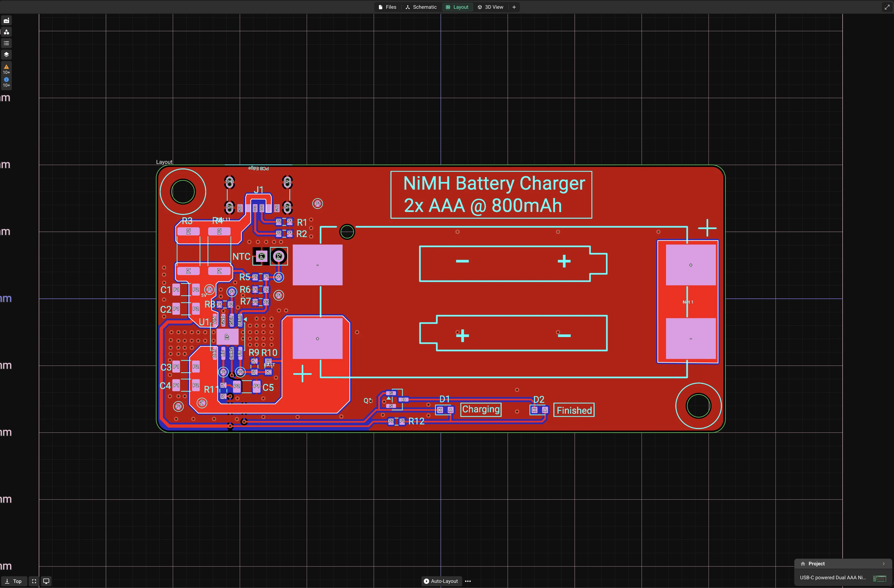The image size is (894, 588).
Task: Select the R3 resistor designator
Action: [187, 221]
